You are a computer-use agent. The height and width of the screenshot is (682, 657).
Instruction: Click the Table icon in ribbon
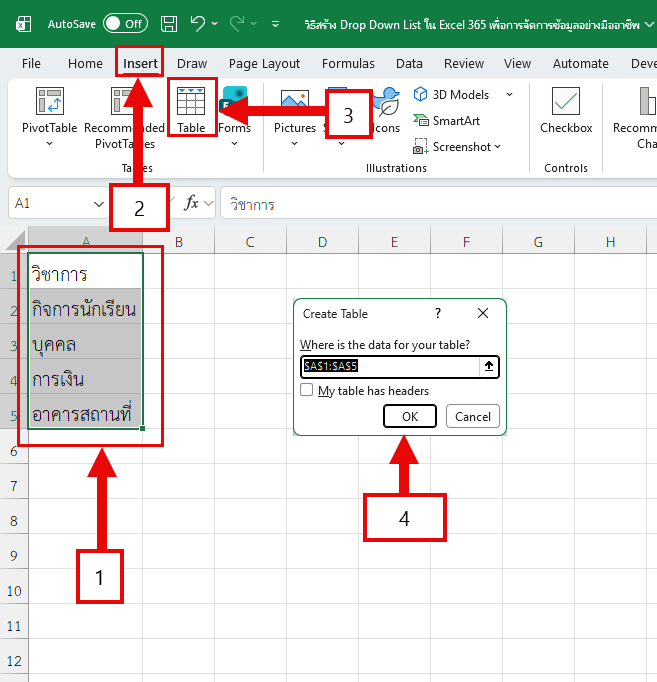191,101
